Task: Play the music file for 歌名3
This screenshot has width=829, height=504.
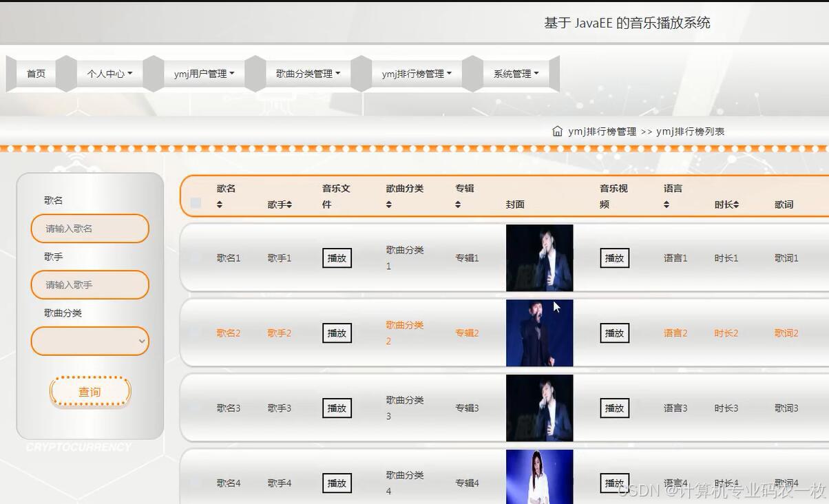Action: pos(337,408)
